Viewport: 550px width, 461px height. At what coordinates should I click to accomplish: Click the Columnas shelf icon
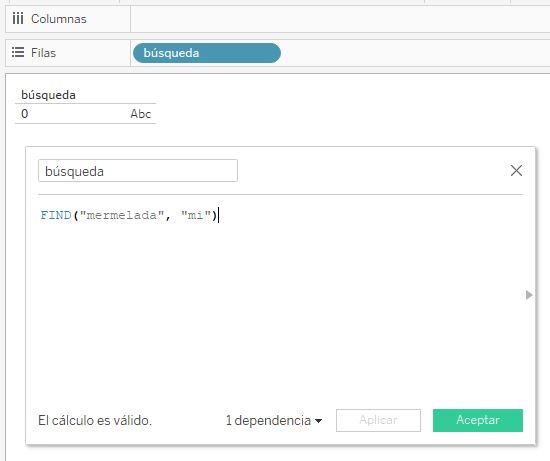(x=18, y=19)
